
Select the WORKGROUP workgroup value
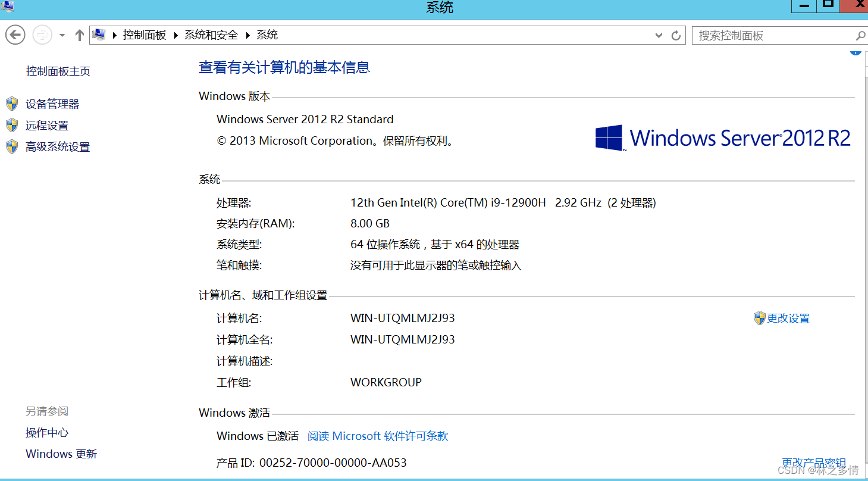(x=386, y=383)
